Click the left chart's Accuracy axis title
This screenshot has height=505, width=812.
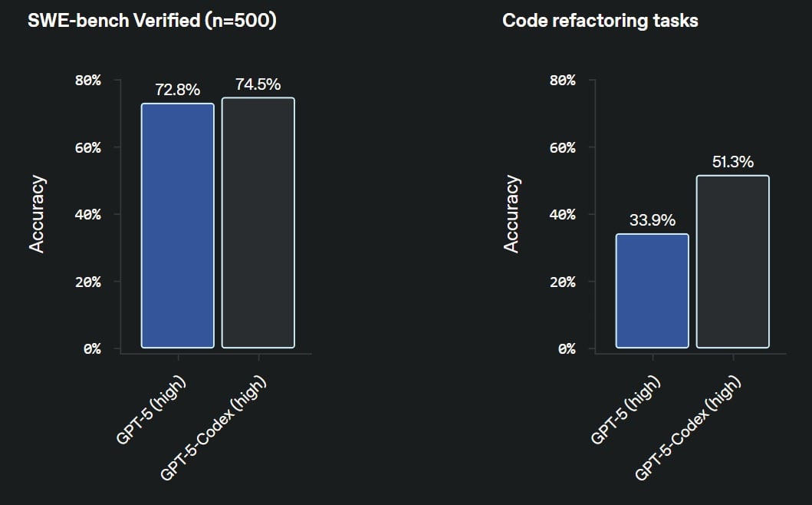tap(37, 214)
